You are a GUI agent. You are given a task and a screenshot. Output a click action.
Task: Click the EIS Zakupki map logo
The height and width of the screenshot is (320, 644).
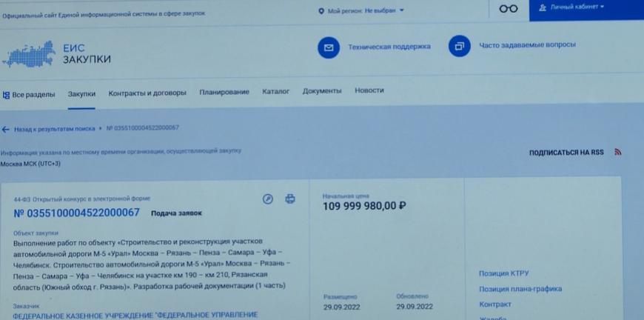(x=29, y=54)
